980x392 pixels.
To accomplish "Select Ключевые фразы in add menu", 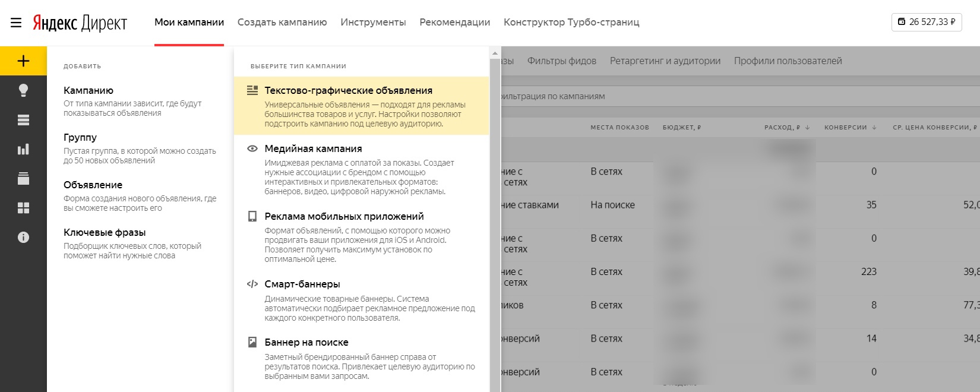I will pos(105,233).
